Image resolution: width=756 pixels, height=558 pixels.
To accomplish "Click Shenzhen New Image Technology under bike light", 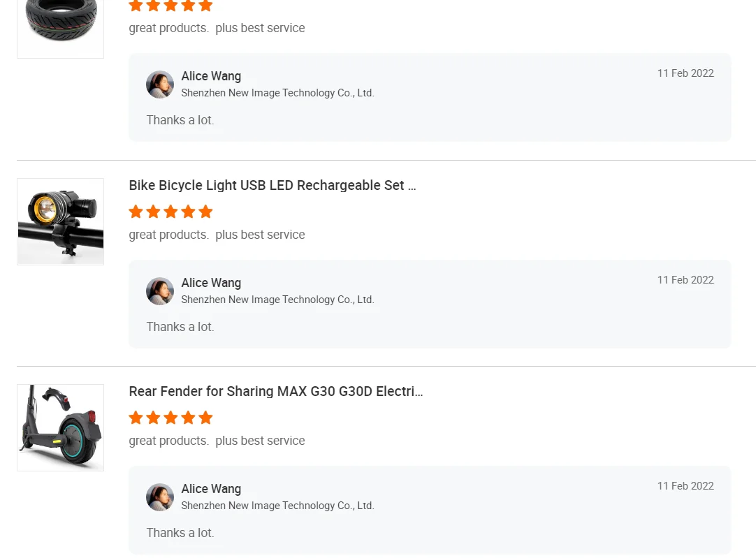I will tap(277, 300).
